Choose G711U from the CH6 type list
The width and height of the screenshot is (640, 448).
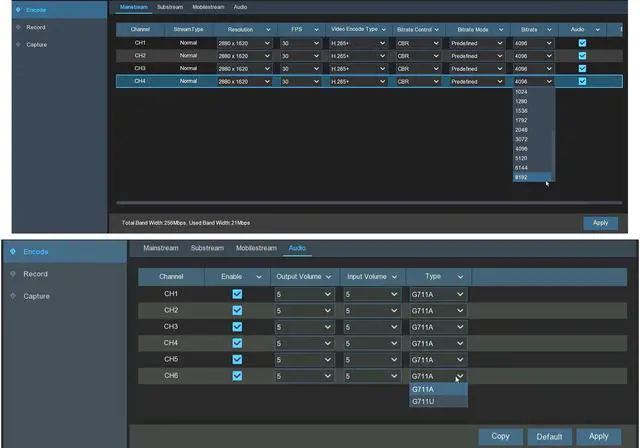(438, 401)
